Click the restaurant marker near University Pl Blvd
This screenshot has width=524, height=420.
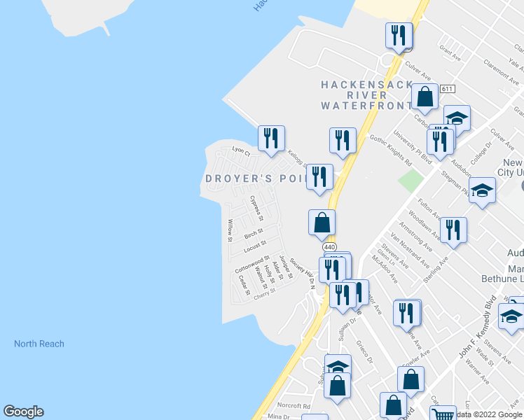[x=441, y=140]
